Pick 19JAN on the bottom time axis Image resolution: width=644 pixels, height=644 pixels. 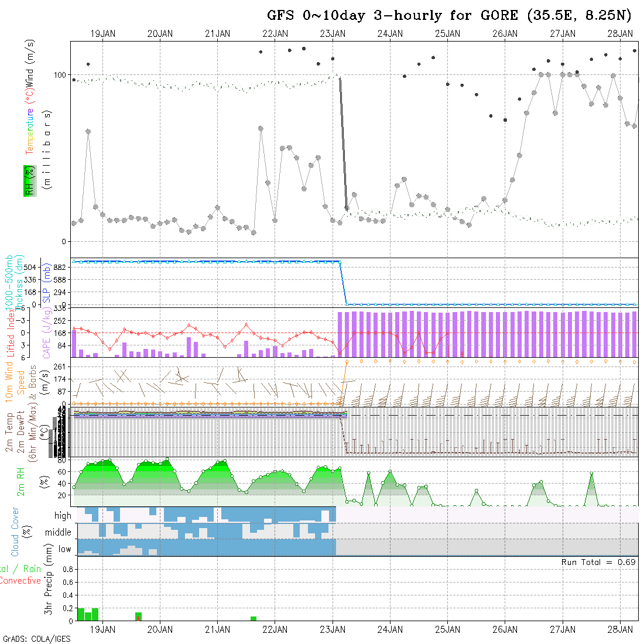102,629
